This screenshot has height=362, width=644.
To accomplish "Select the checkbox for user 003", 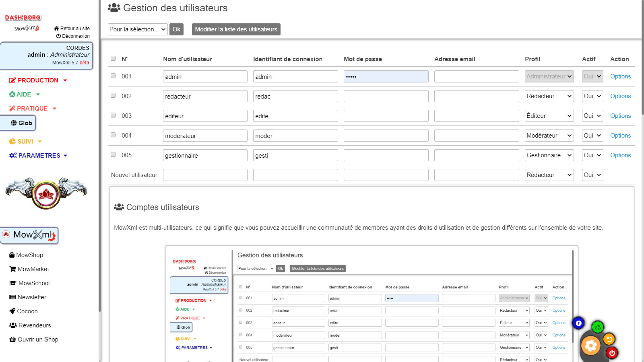I will pyautogui.click(x=113, y=115).
